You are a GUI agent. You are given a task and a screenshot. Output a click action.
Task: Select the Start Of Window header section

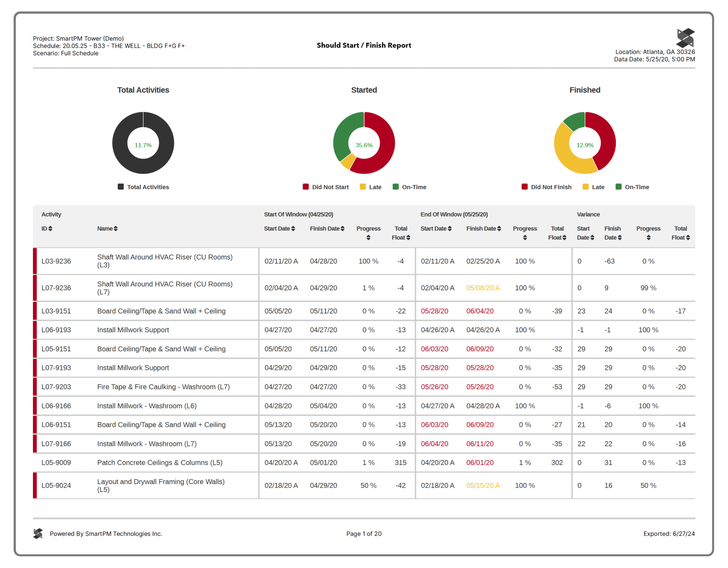point(299,214)
